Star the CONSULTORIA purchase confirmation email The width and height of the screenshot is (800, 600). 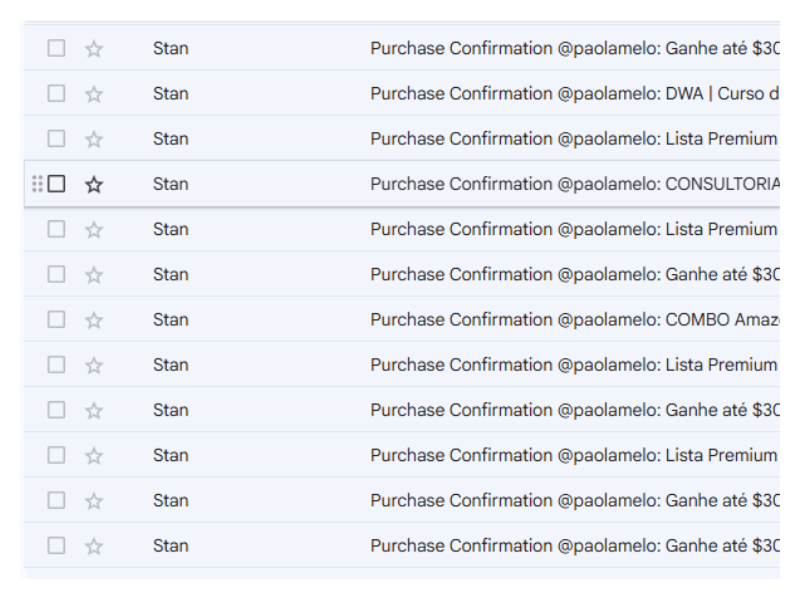pyautogui.click(x=94, y=184)
